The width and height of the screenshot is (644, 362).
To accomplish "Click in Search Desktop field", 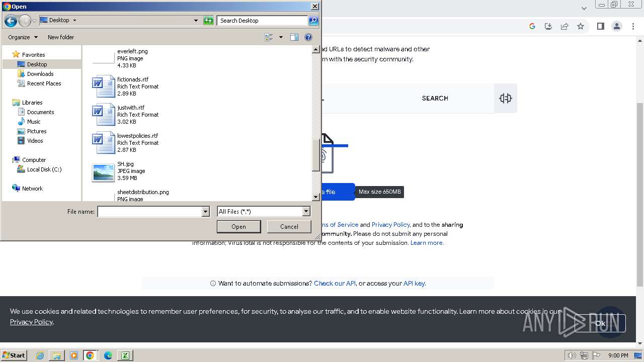I will [x=263, y=21].
